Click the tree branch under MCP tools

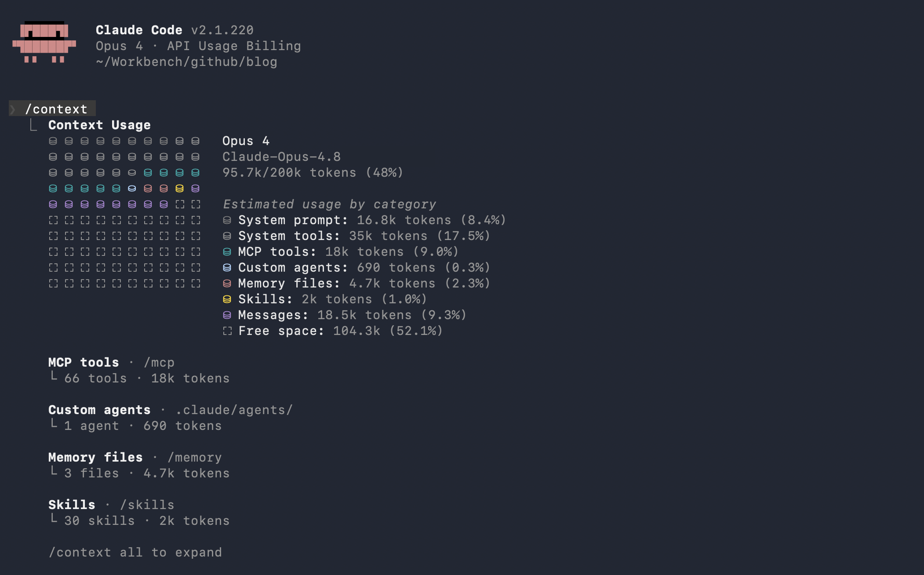[x=54, y=376]
